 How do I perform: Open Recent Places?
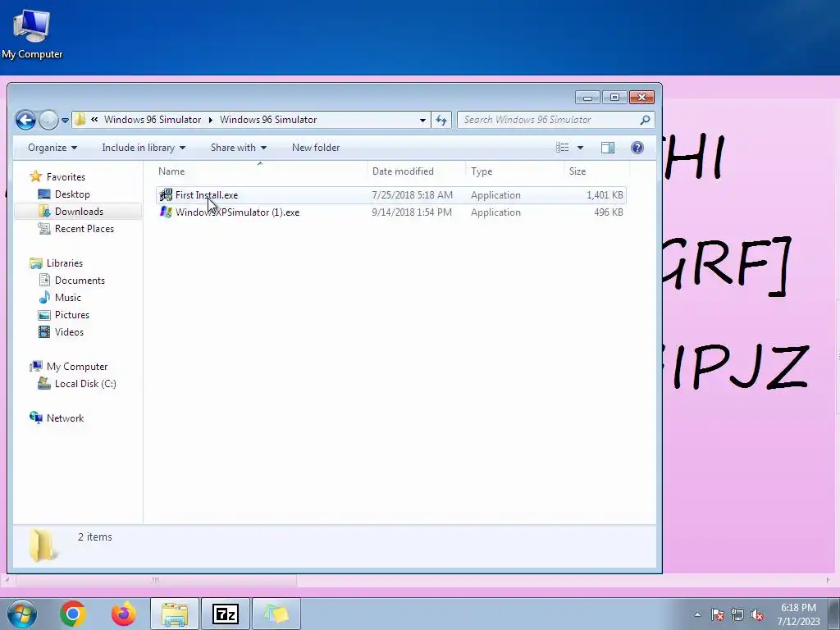[84, 229]
